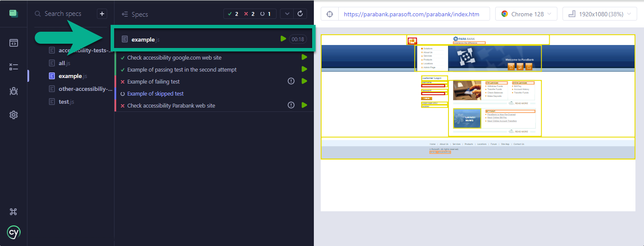Image resolution: width=644 pixels, height=246 pixels.
Task: Expand Example of passing test in second attempt
Action: pyautogui.click(x=182, y=69)
